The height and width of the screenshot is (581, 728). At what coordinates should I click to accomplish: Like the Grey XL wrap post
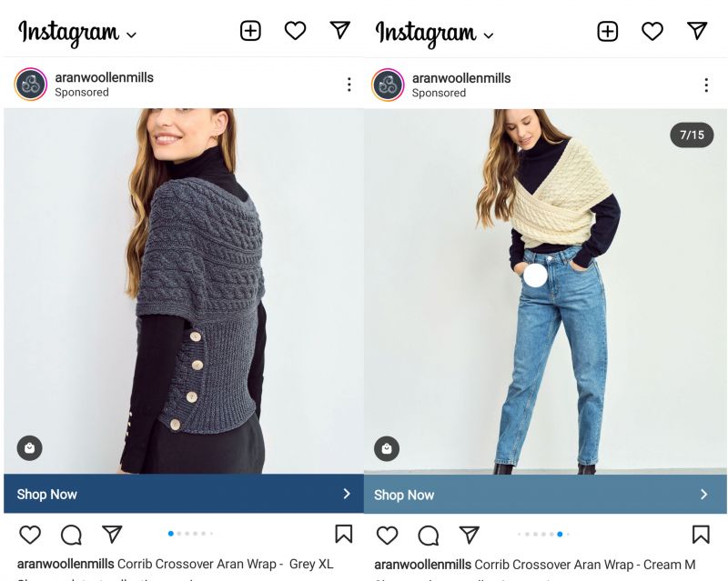[30, 535]
